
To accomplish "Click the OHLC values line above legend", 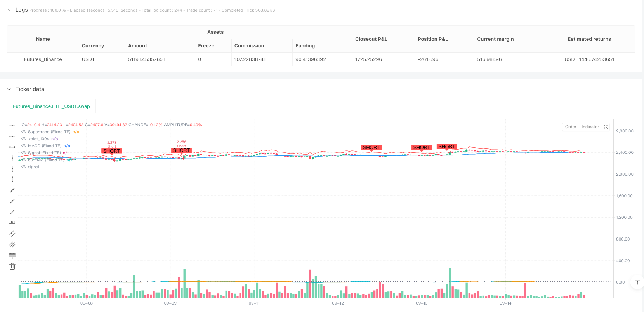I will [x=112, y=125].
